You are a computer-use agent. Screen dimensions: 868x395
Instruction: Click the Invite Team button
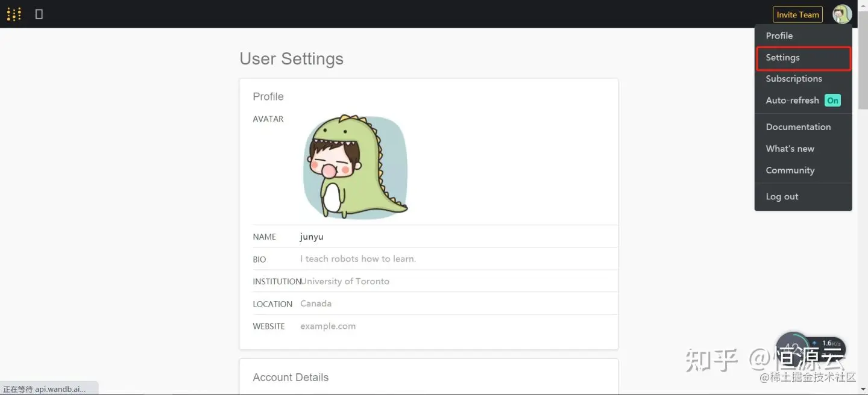(x=797, y=14)
